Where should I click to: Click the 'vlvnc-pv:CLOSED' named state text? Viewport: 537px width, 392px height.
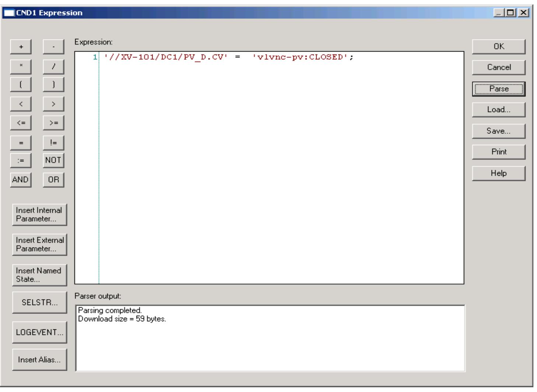click(x=300, y=57)
